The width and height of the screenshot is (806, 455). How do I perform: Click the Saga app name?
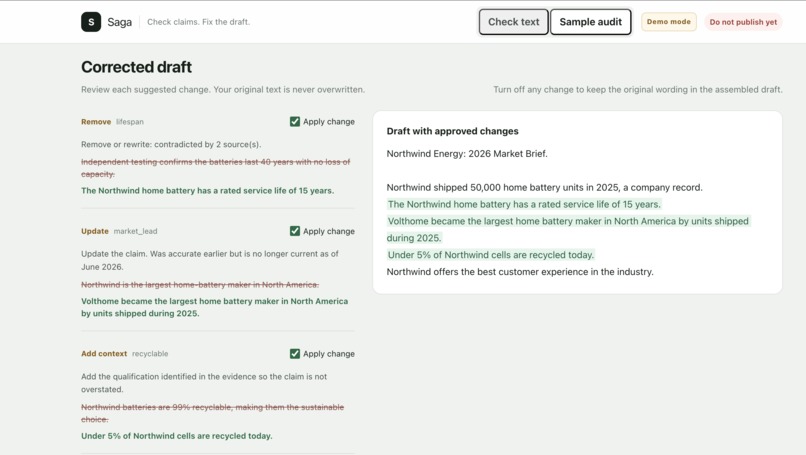click(x=119, y=22)
